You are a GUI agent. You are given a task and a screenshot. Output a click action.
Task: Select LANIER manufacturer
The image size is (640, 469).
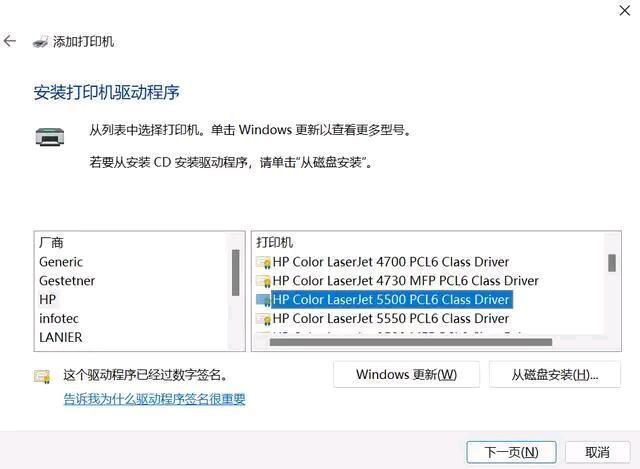[x=60, y=337]
